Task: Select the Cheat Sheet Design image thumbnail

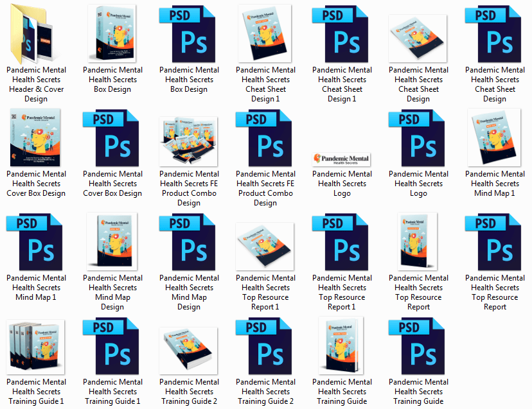Action: click(x=418, y=39)
